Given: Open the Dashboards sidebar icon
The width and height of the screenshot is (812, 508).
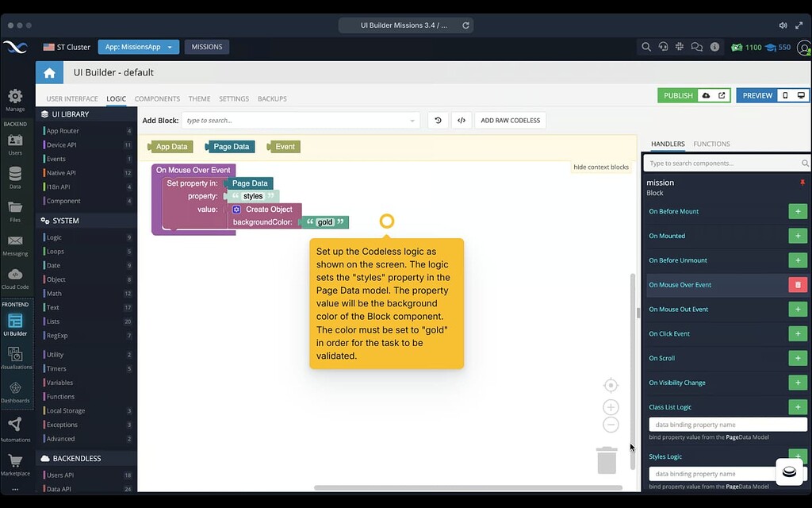Looking at the screenshot, I should point(15,387).
